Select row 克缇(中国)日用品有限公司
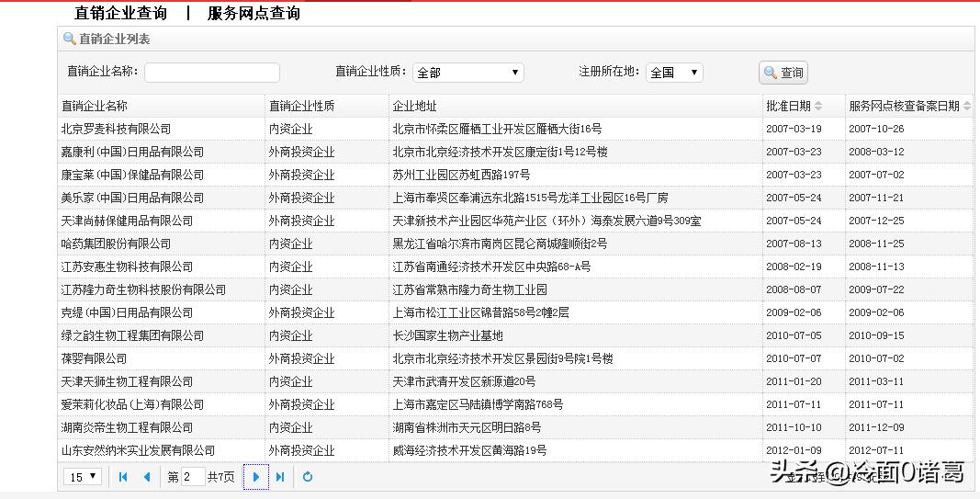The width and height of the screenshot is (980, 499). click(515, 312)
